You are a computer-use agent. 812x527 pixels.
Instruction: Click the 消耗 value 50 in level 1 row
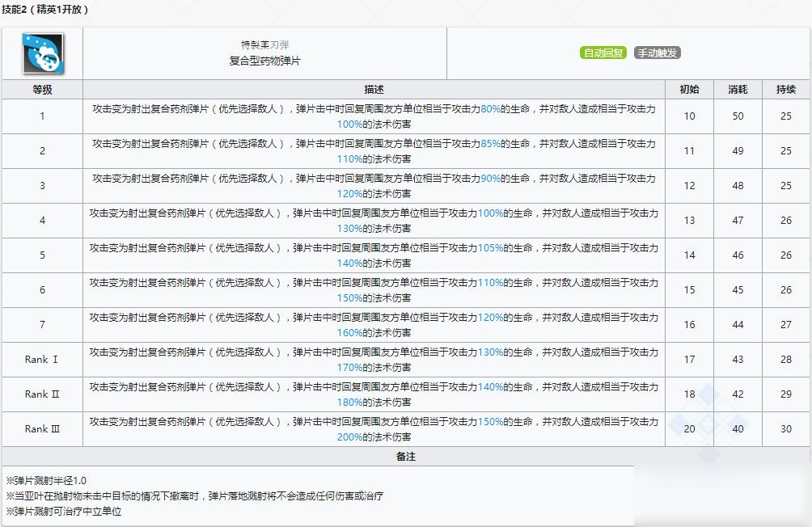coord(738,116)
